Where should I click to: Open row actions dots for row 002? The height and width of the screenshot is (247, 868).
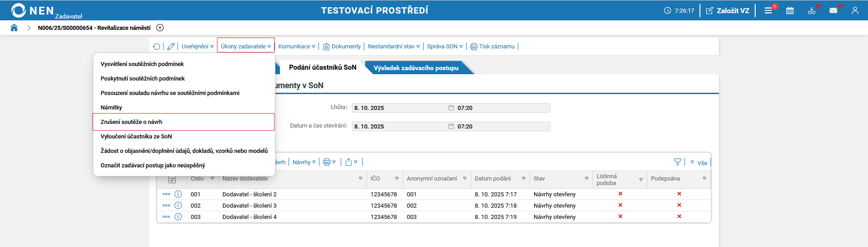point(166,205)
